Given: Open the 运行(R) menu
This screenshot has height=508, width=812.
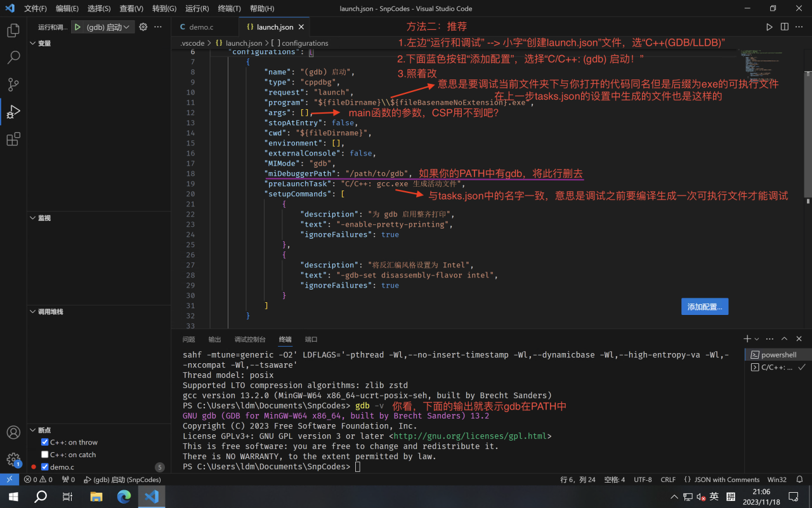Looking at the screenshot, I should tap(197, 9).
